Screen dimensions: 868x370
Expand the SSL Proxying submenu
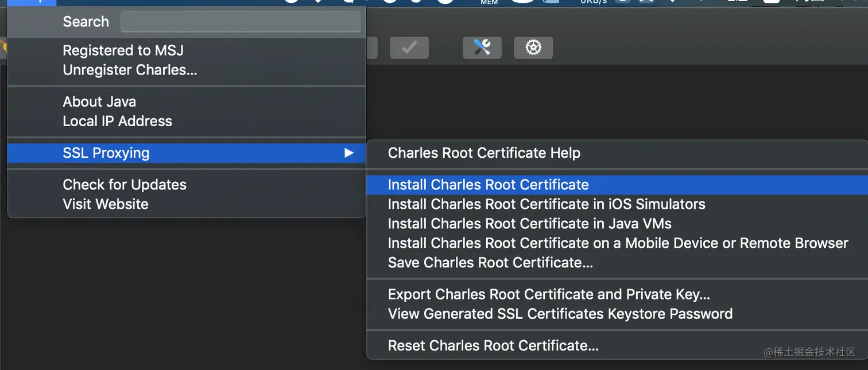187,153
